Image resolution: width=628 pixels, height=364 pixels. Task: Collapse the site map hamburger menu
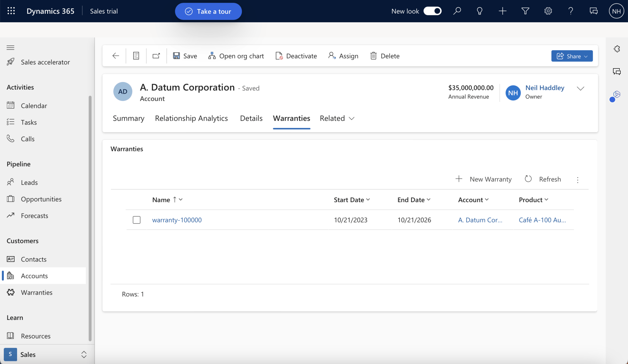tap(11, 48)
